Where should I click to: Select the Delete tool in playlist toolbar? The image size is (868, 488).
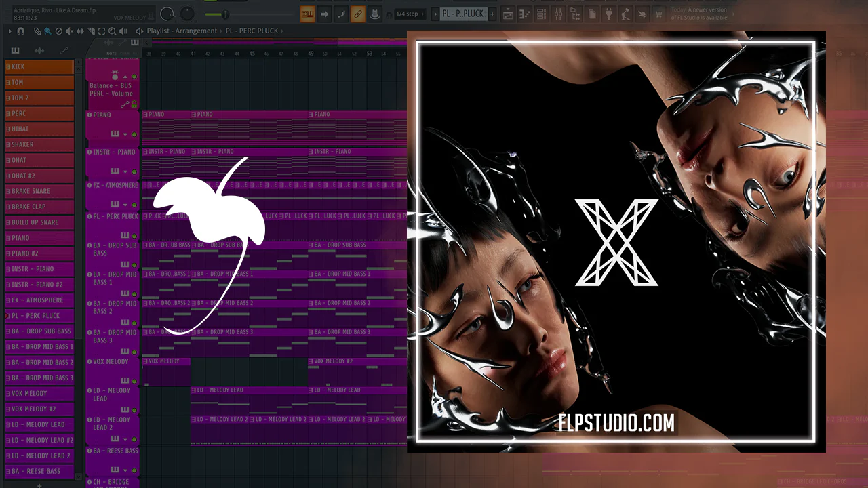click(58, 31)
